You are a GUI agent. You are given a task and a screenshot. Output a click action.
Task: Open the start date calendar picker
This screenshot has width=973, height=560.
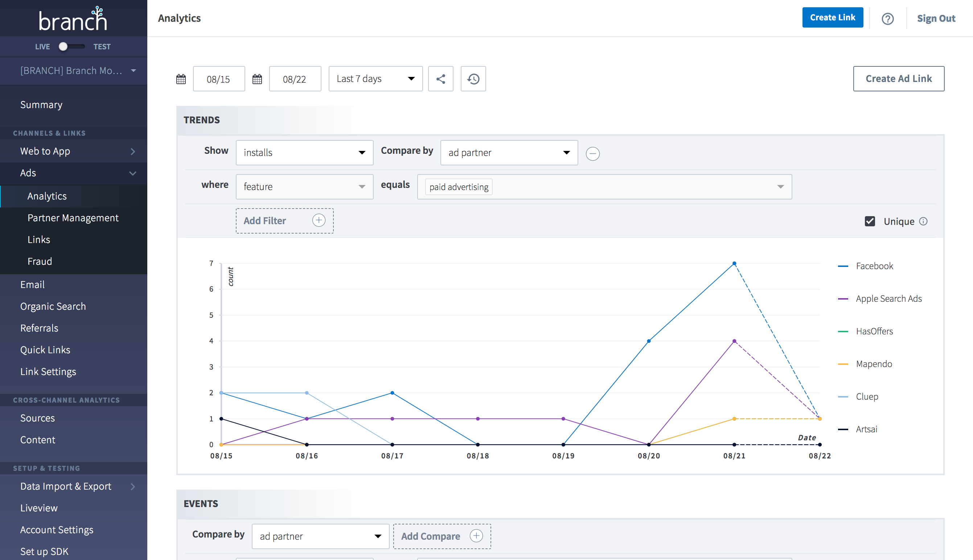[x=181, y=78]
